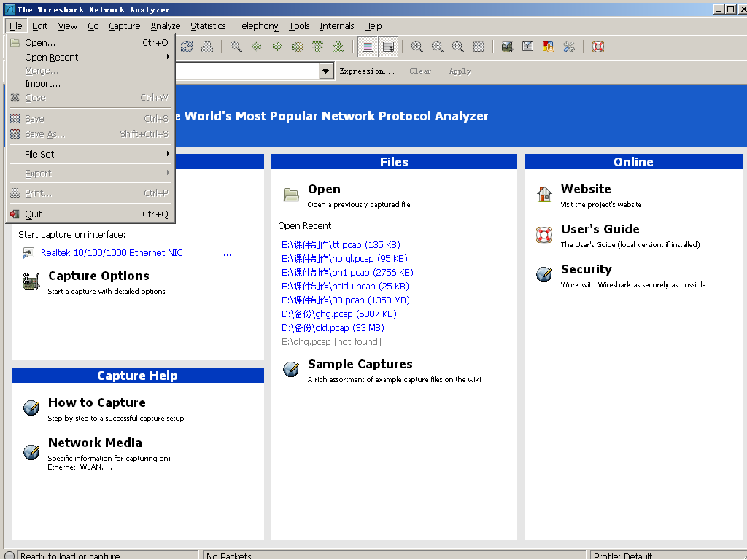Open the Help menu

click(373, 26)
